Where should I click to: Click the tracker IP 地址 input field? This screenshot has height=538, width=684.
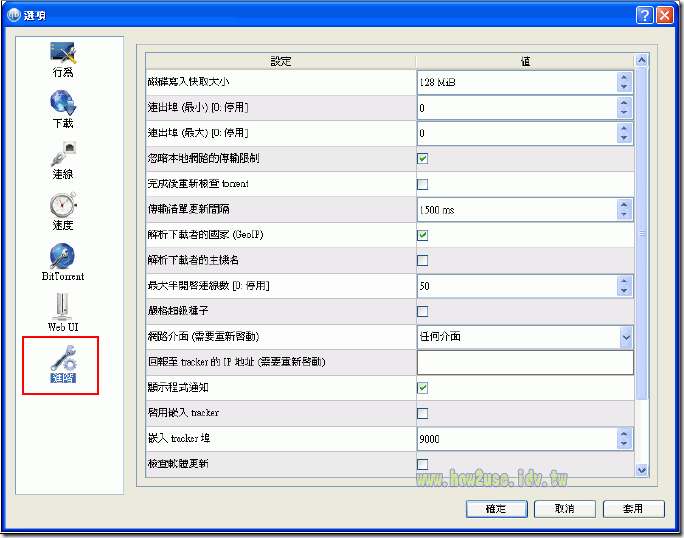[525, 362]
